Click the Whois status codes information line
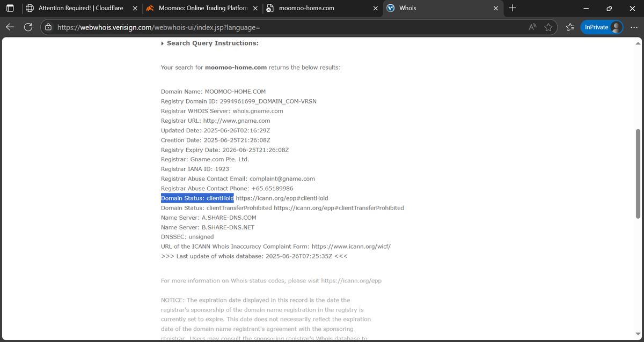644x342 pixels. coord(271,281)
